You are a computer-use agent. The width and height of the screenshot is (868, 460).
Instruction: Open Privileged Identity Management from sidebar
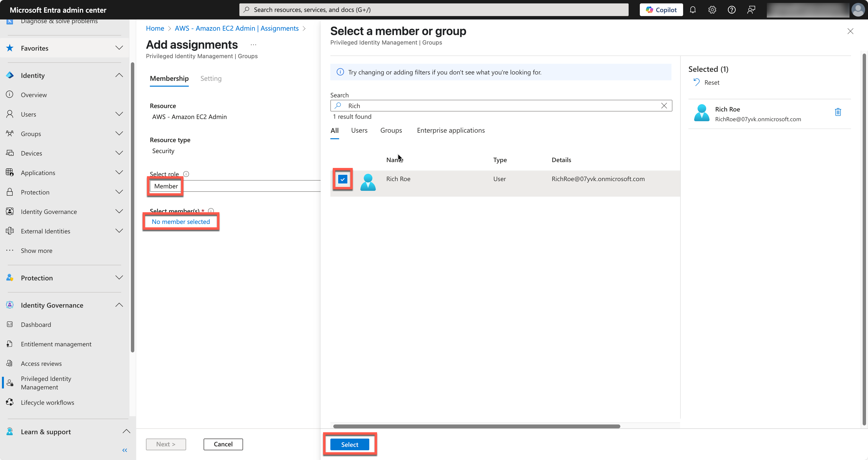click(46, 383)
